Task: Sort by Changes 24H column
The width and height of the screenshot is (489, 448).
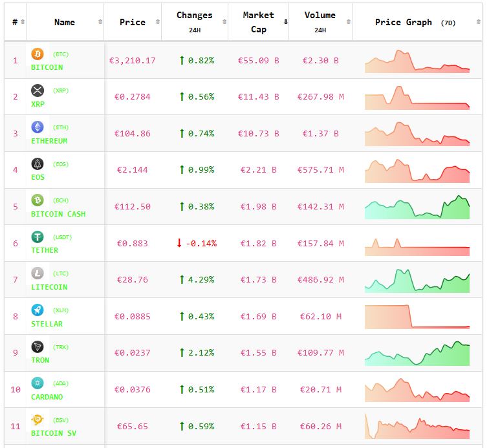Action: pyautogui.click(x=194, y=22)
